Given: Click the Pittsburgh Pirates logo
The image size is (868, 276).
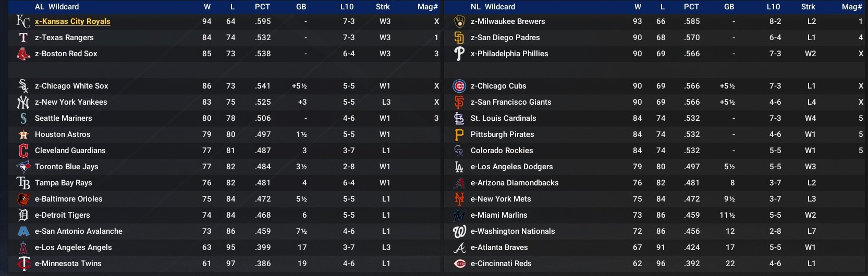Looking at the screenshot, I should point(459,134).
